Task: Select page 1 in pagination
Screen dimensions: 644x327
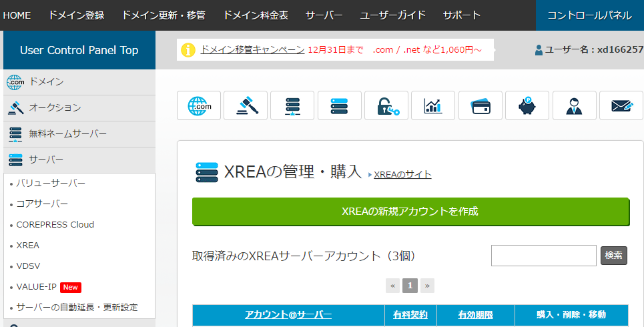Action: tap(410, 286)
